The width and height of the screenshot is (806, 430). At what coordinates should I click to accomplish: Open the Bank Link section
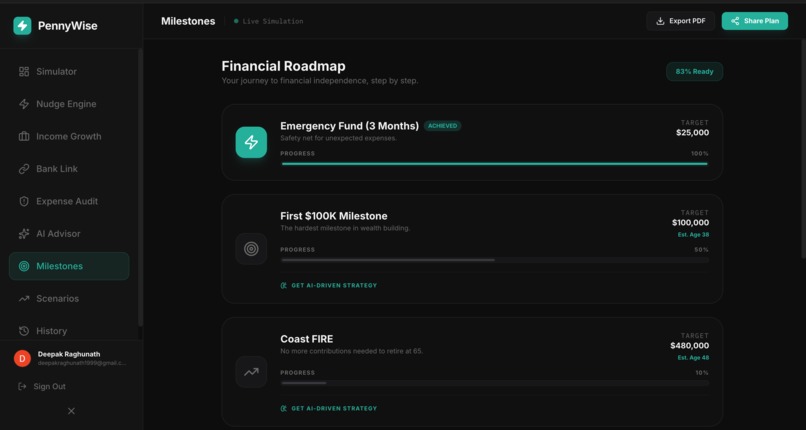(69, 169)
